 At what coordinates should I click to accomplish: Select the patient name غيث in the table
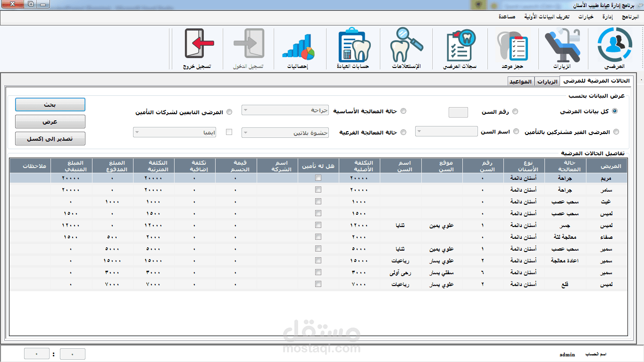(607, 202)
